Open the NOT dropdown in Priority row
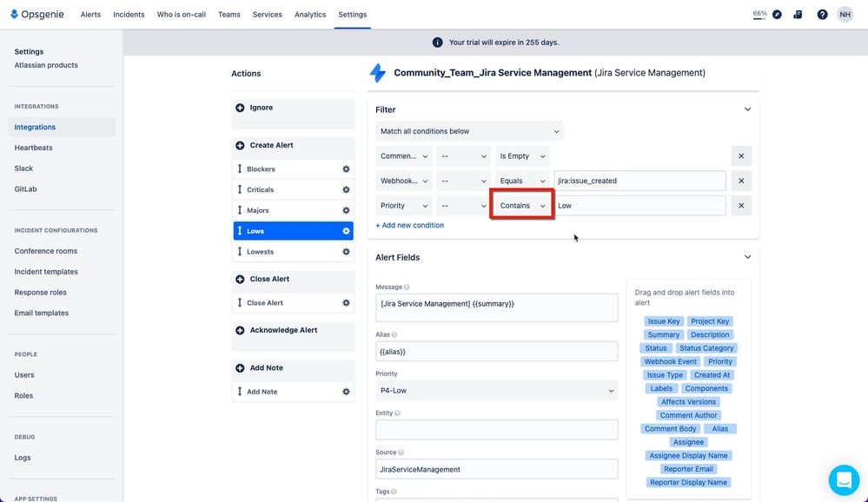 pos(463,205)
